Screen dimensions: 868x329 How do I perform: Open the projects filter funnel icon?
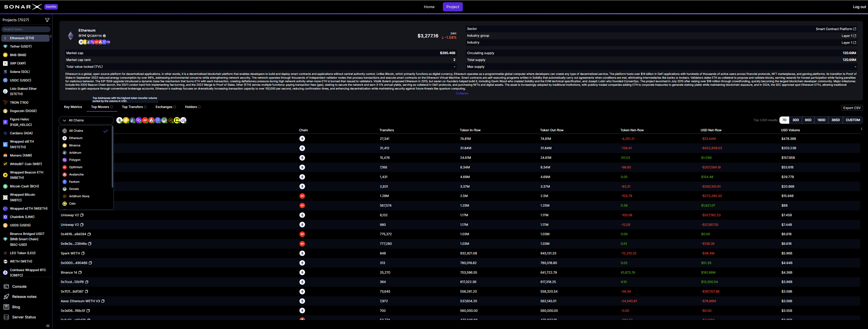(x=47, y=20)
